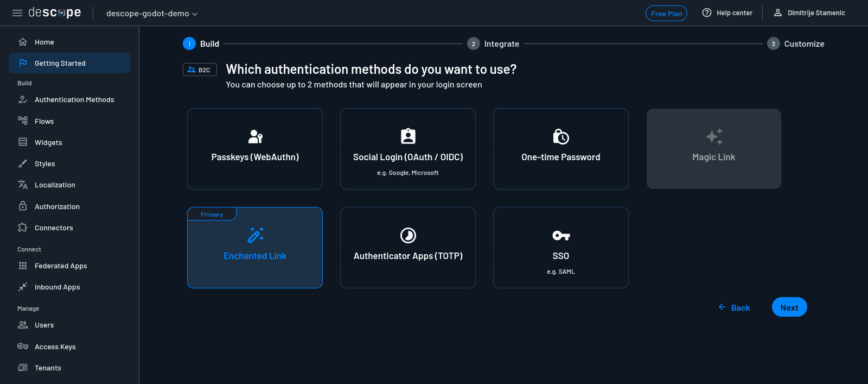
Task: Select the Magic Link method card
Action: (x=713, y=149)
